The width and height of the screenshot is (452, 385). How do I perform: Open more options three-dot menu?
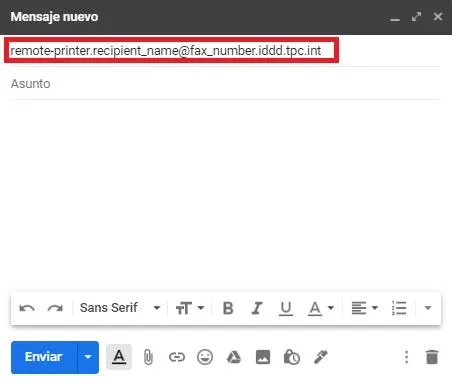coord(406,357)
